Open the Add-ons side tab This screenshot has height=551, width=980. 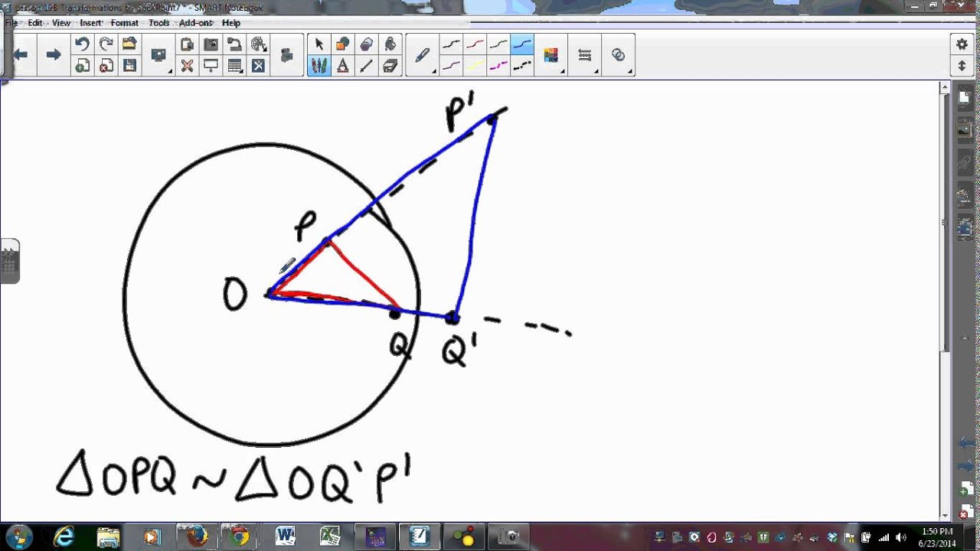(965, 227)
